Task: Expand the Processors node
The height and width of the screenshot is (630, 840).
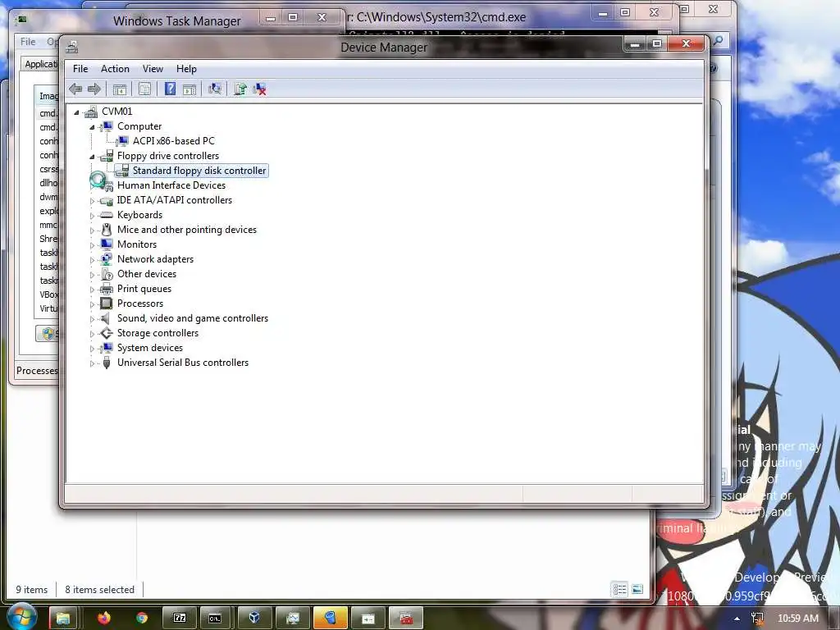Action: click(92, 304)
